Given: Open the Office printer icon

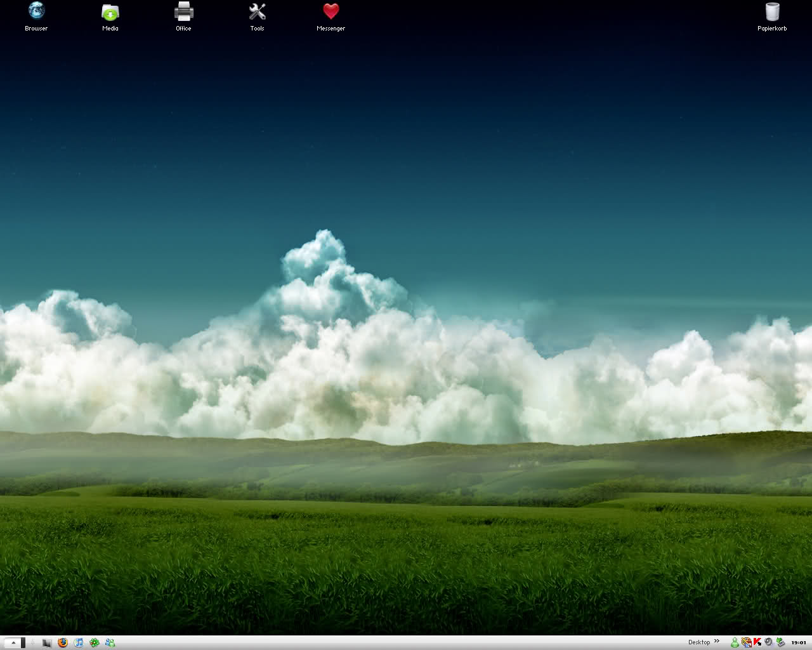Looking at the screenshot, I should 183,17.
